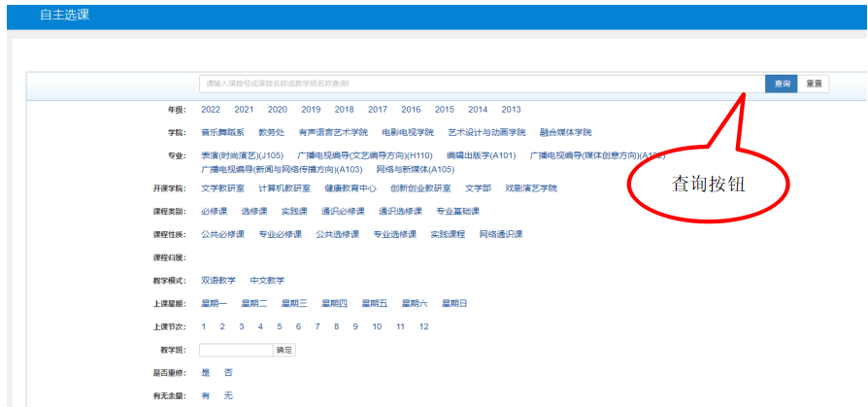Select 是 for 是否重修 filter
The height and width of the screenshot is (407, 868).
tap(205, 373)
